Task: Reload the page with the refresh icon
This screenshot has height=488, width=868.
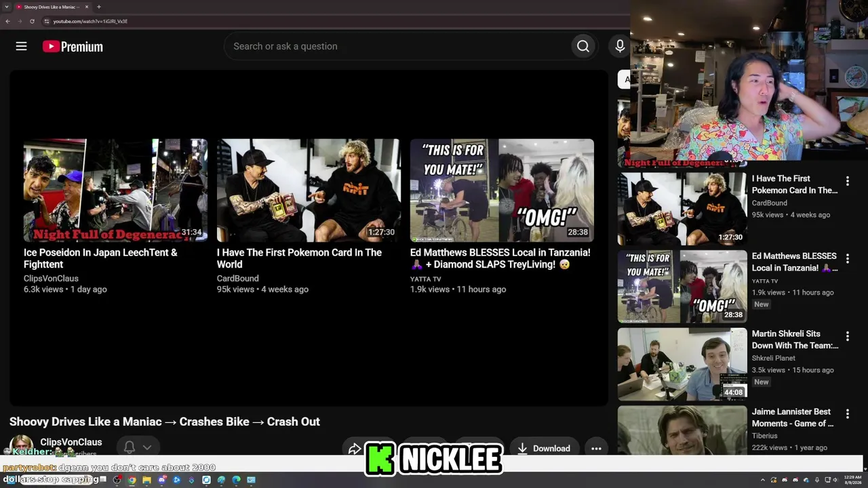Action: [32, 21]
